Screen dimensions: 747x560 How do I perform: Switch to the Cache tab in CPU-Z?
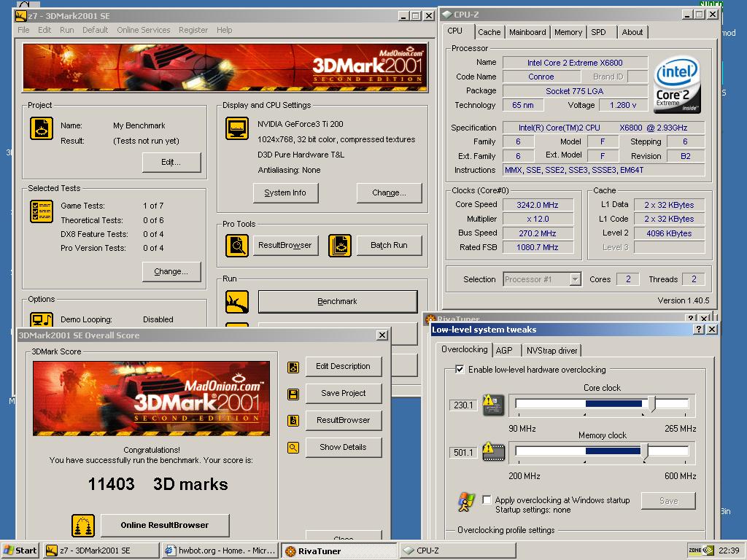[489, 32]
